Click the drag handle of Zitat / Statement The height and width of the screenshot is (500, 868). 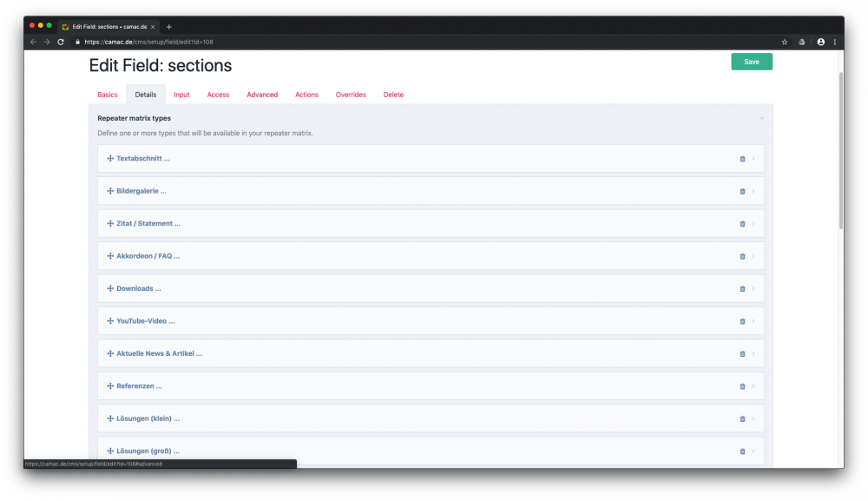(x=110, y=224)
